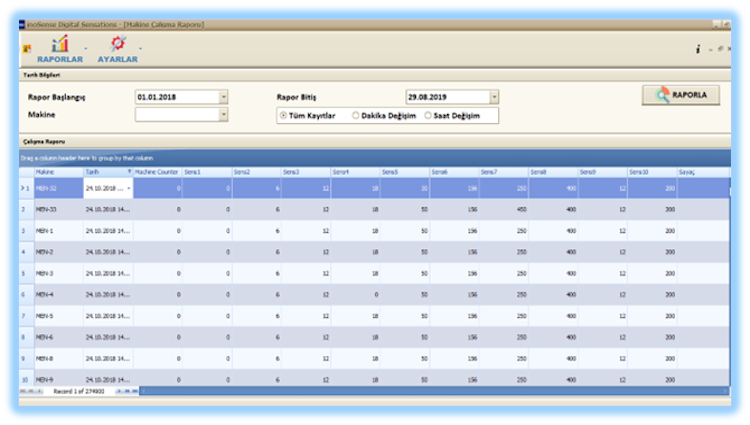Click the Tarih cell of MEN-5 row
Viewport: 750px width, 425px height.
coord(108,316)
